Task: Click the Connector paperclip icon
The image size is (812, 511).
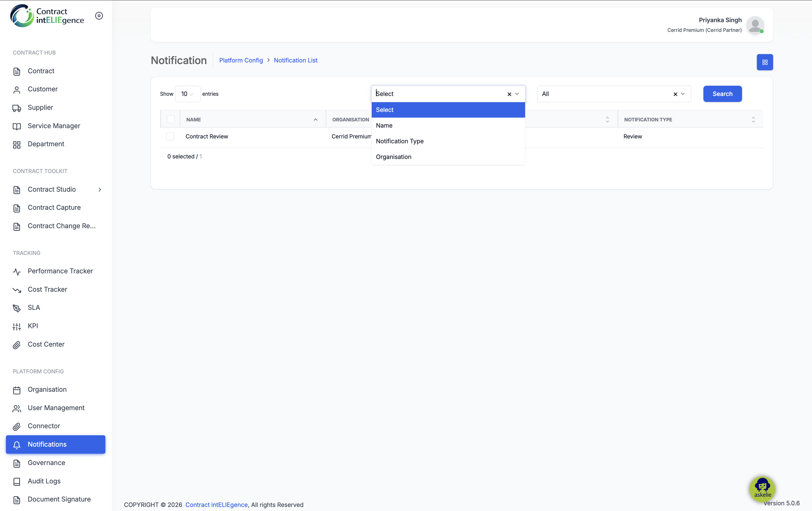Action: (x=16, y=427)
